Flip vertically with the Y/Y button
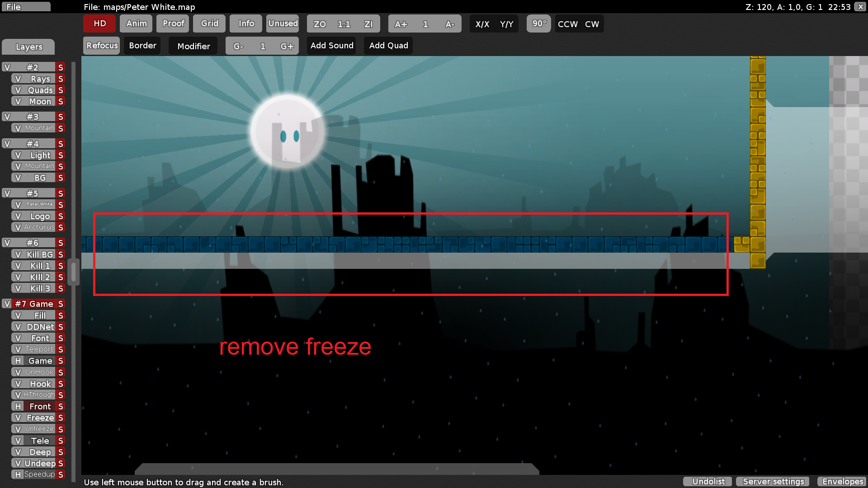The width and height of the screenshot is (868, 488). pos(506,24)
